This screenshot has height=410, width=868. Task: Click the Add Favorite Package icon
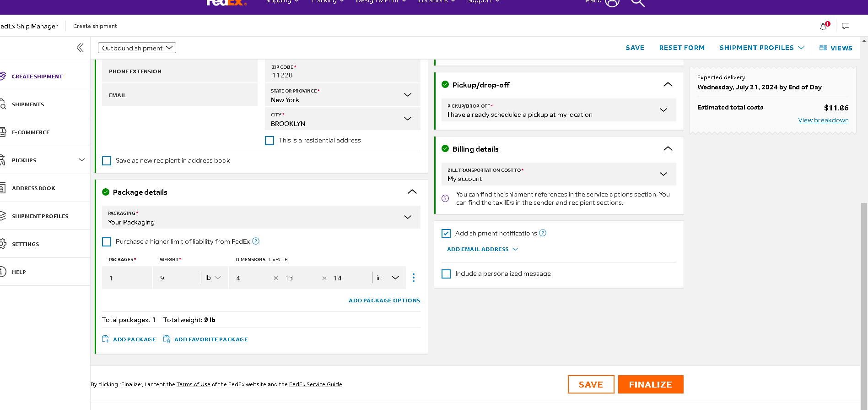167,339
